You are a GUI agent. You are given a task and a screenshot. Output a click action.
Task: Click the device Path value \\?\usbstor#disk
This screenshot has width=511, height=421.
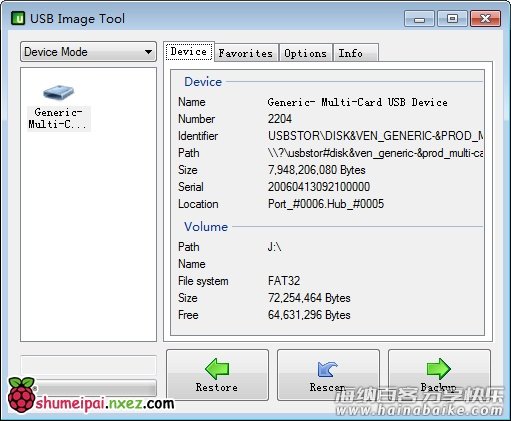[376, 153]
